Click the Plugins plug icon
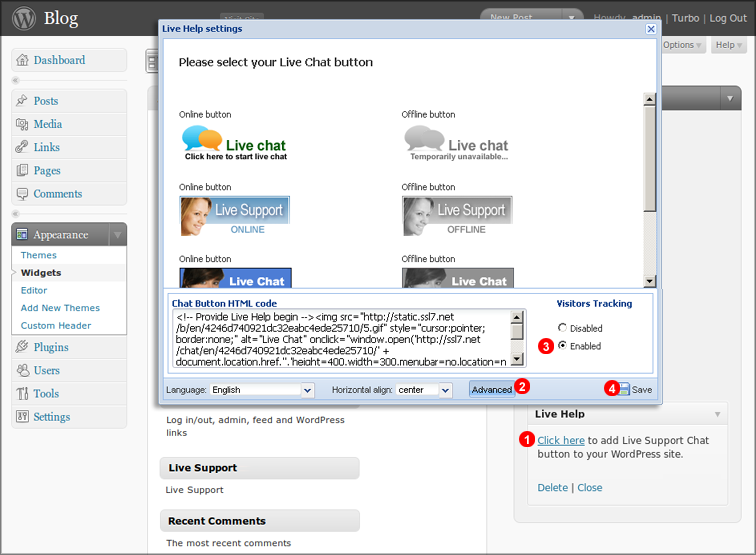Screen dimensions: 756x555 click(x=22, y=347)
